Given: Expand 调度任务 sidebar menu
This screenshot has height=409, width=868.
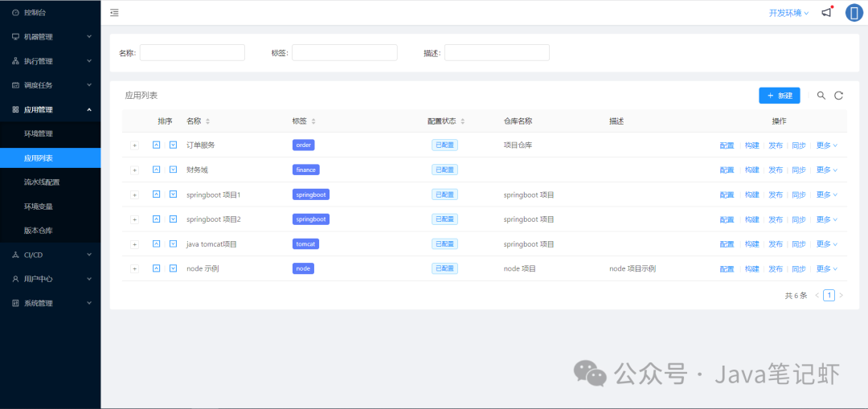Looking at the screenshot, I should 51,85.
